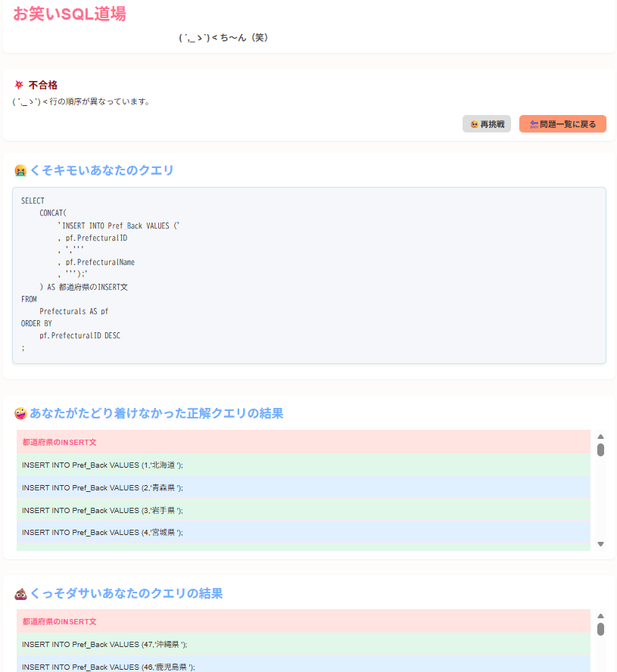Image resolution: width=617 pixels, height=672 pixels.
Task: Click the poop icon beside くっそダサいあなたのクエリの結果
Action: pyautogui.click(x=20, y=593)
